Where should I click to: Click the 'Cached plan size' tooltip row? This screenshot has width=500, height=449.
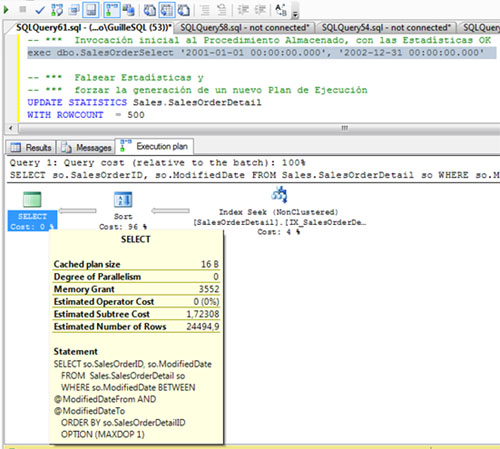(x=136, y=264)
